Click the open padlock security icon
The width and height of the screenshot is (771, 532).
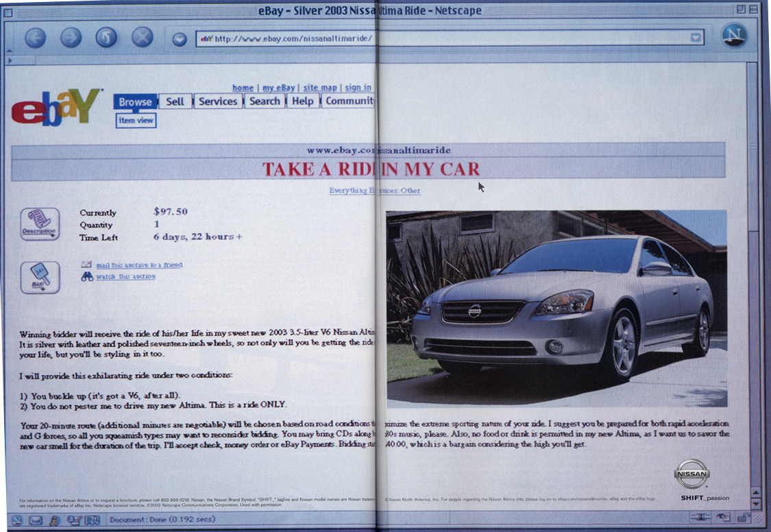click(744, 517)
